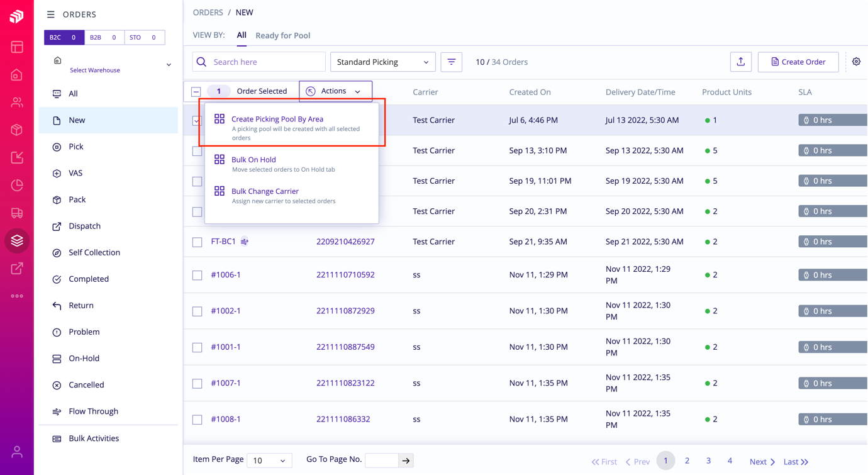
Task: Jump to the Last page link
Action: pyautogui.click(x=796, y=462)
